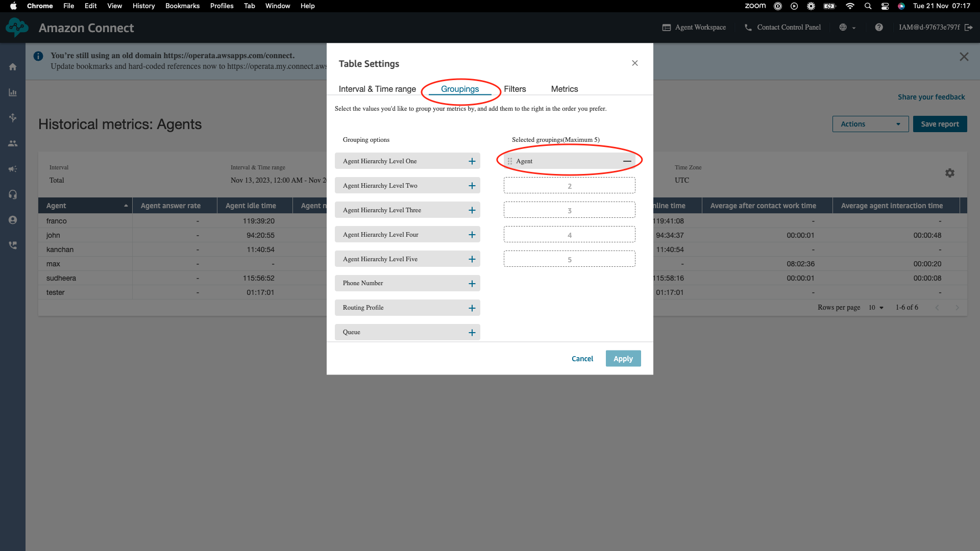Open the Wi-Fi status menu
This screenshot has height=551, width=980.
pyautogui.click(x=850, y=6)
